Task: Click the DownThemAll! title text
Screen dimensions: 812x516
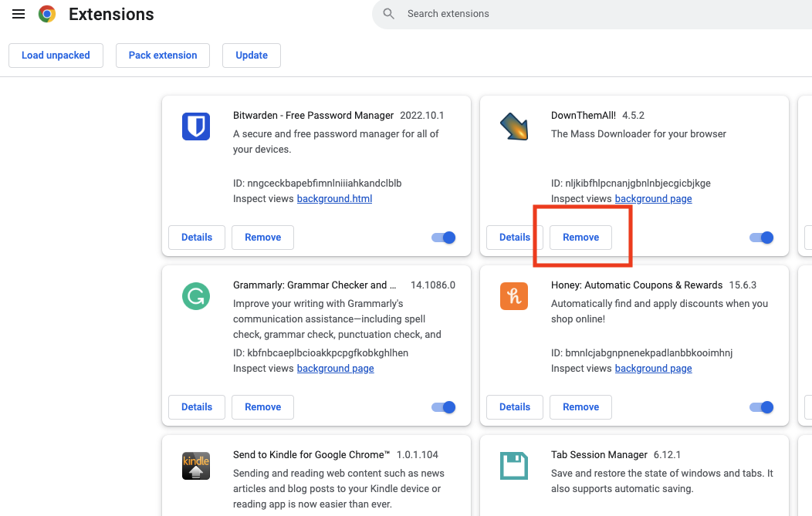Action: point(584,116)
